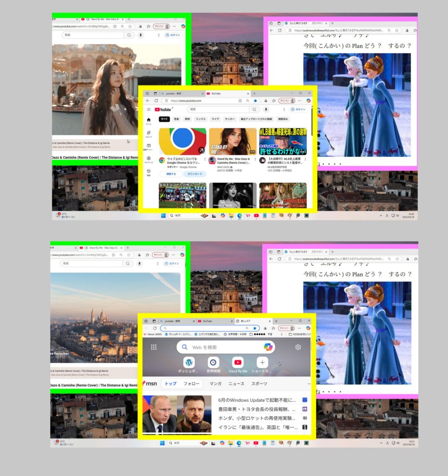Open the three-dot menu on the 大谷翔平 MLB video card

[x=305, y=159]
